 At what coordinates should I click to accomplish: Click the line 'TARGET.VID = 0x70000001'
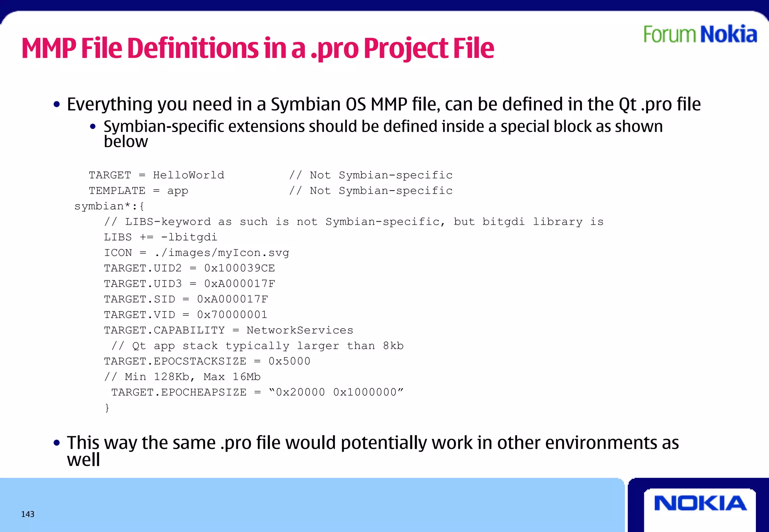pos(186,314)
